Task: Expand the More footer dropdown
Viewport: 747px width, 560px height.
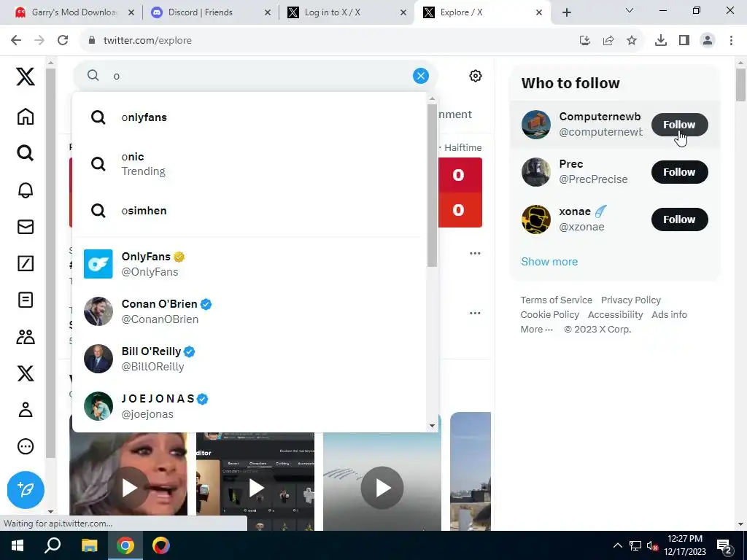Action: coord(536,330)
